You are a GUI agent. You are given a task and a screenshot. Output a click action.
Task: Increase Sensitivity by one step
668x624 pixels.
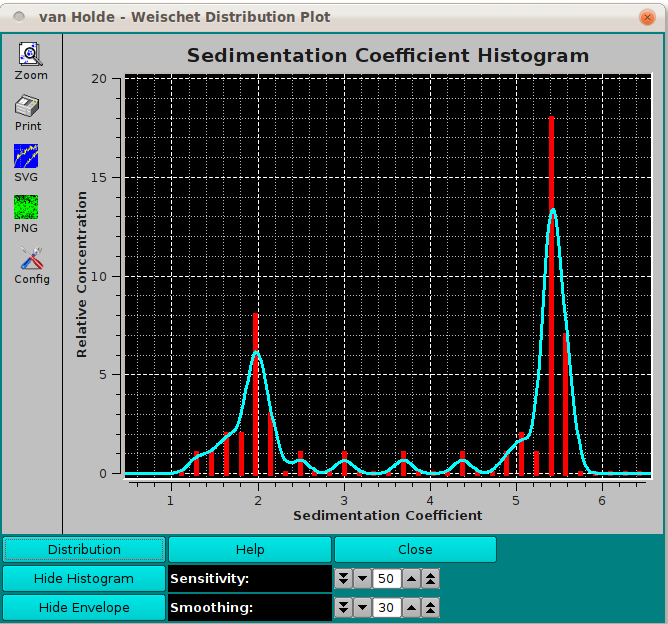coord(411,579)
